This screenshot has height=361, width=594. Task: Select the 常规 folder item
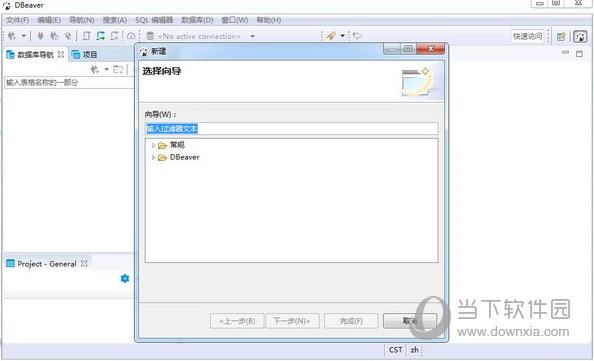(177, 145)
